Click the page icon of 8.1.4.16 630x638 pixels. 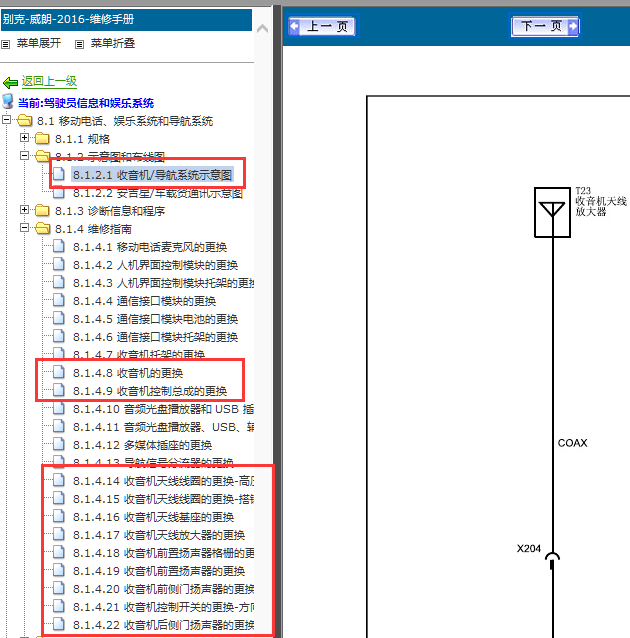[59, 516]
